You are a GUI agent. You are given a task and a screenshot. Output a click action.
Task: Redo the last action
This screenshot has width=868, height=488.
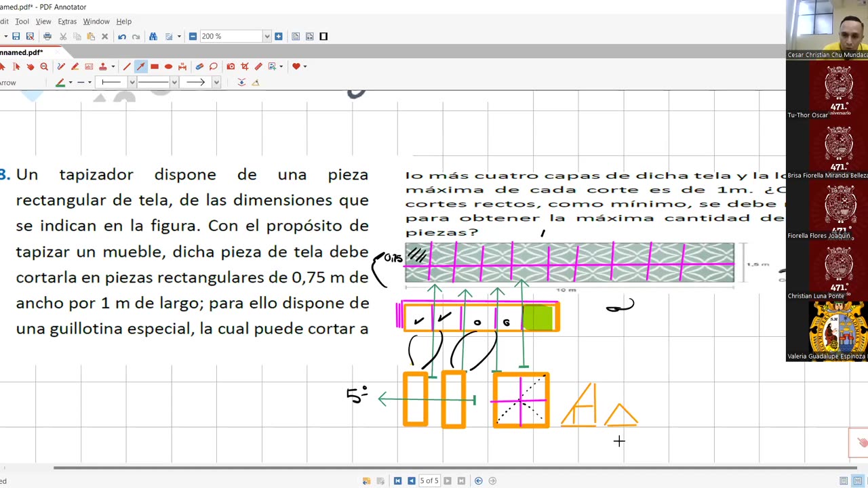point(136,36)
